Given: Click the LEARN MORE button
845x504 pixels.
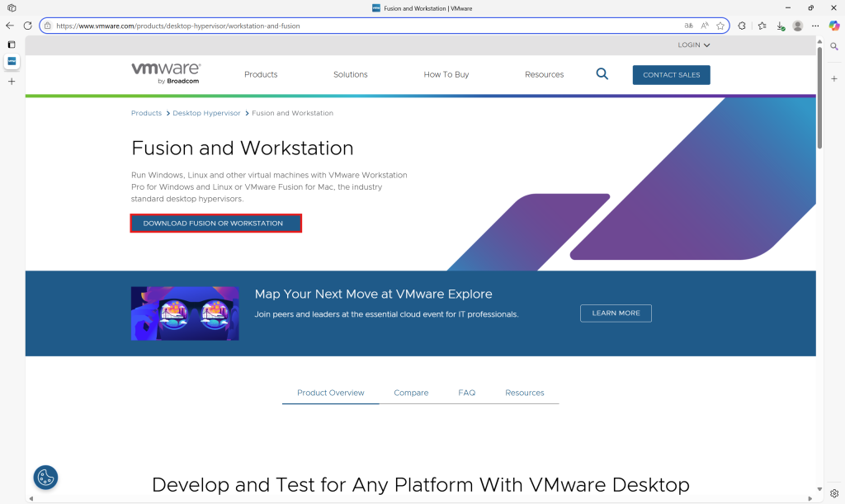Looking at the screenshot, I should click(x=616, y=313).
